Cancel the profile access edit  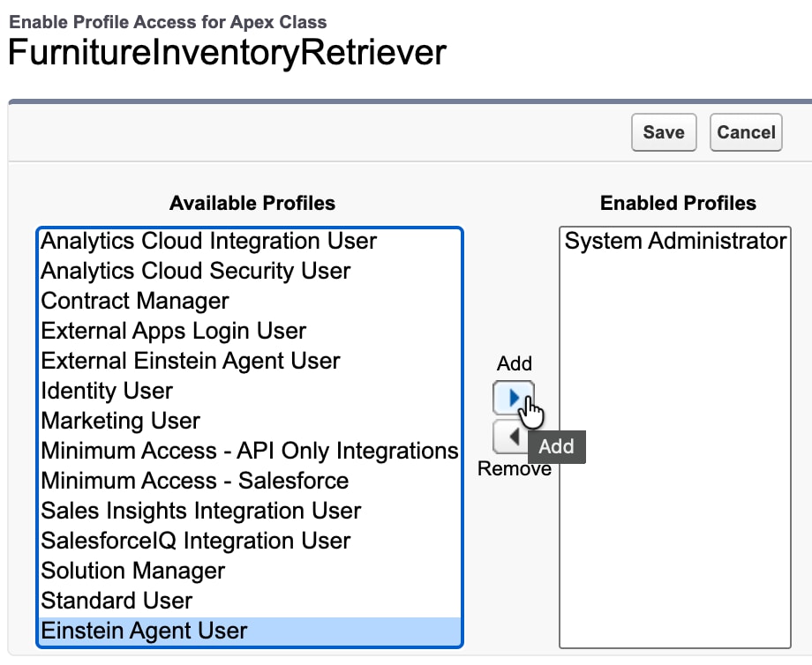point(746,132)
